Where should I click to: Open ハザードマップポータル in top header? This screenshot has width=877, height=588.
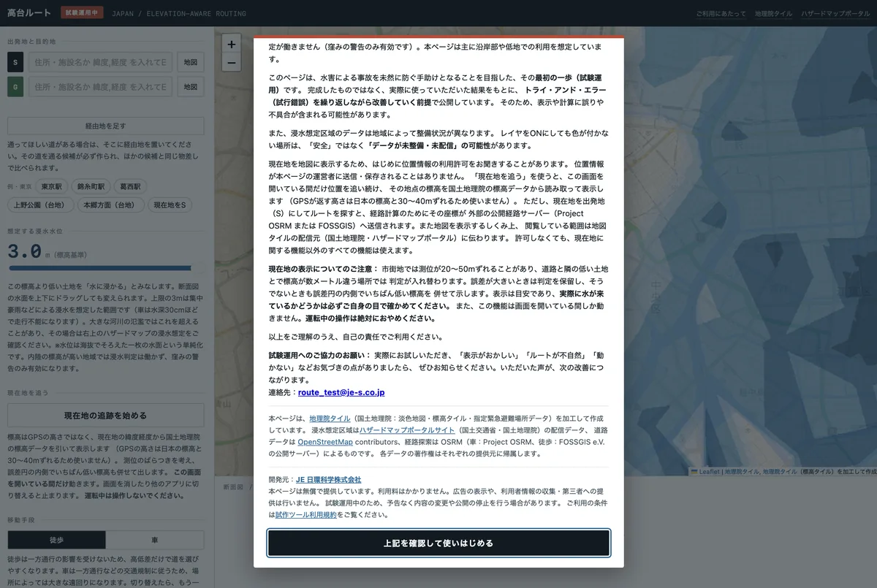[835, 14]
